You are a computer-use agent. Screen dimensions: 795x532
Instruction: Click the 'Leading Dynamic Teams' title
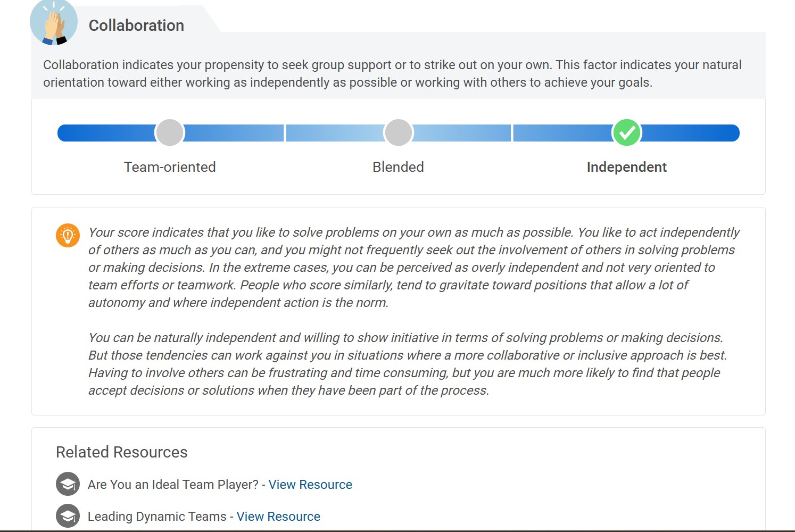pos(157,517)
